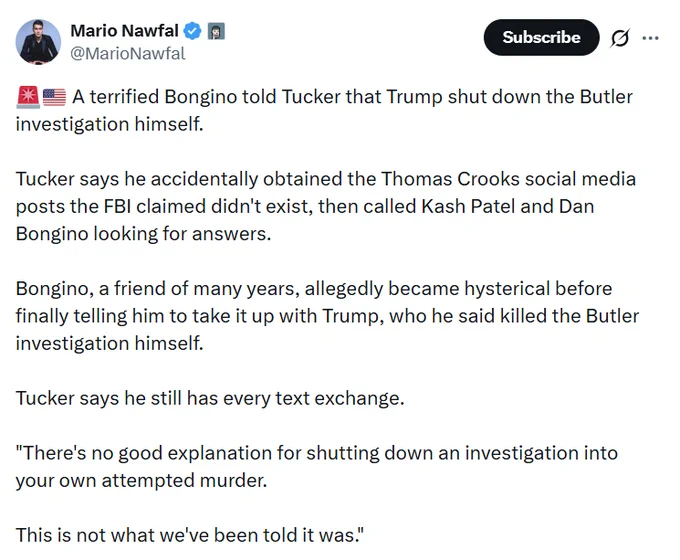Open the Grok explain-post icon
680x560 pixels.
point(619,38)
